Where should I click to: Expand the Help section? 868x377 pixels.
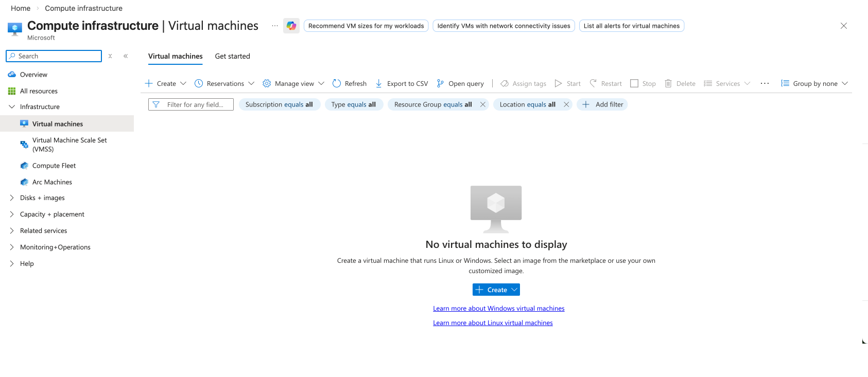12,263
